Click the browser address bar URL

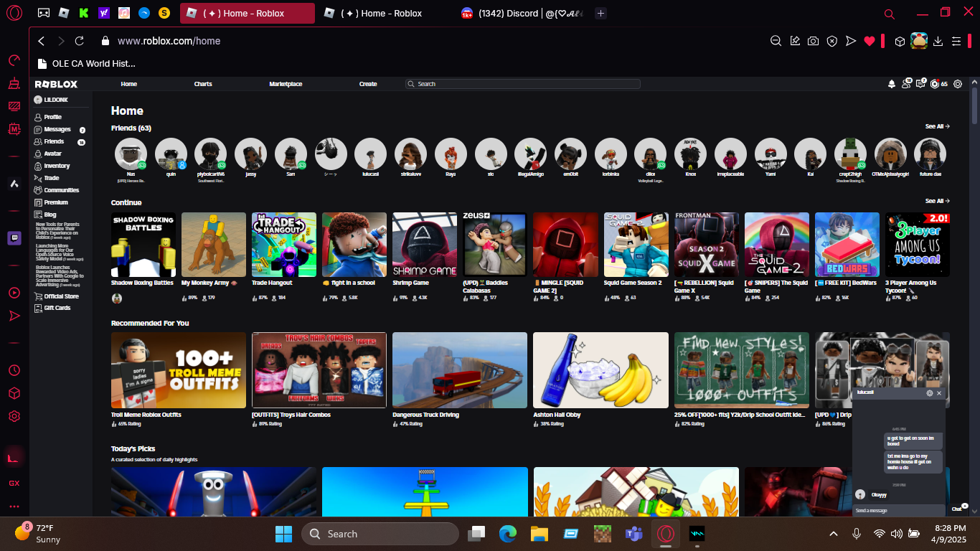[x=169, y=41]
